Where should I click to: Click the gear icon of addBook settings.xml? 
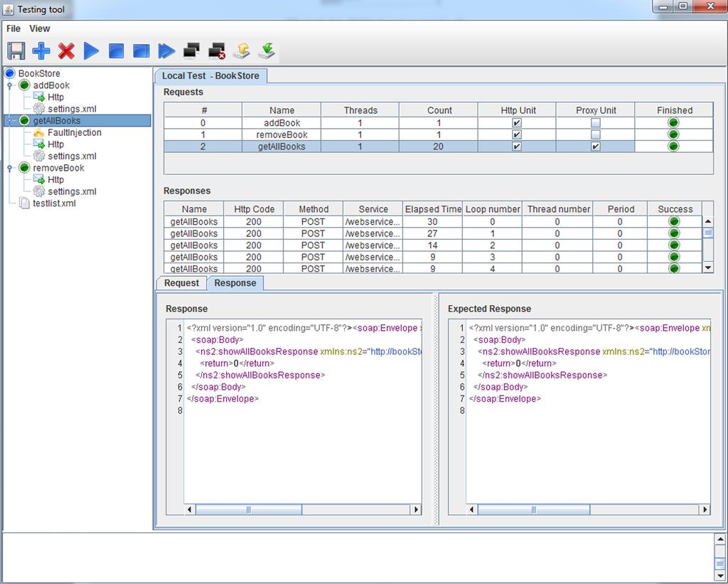click(x=39, y=109)
